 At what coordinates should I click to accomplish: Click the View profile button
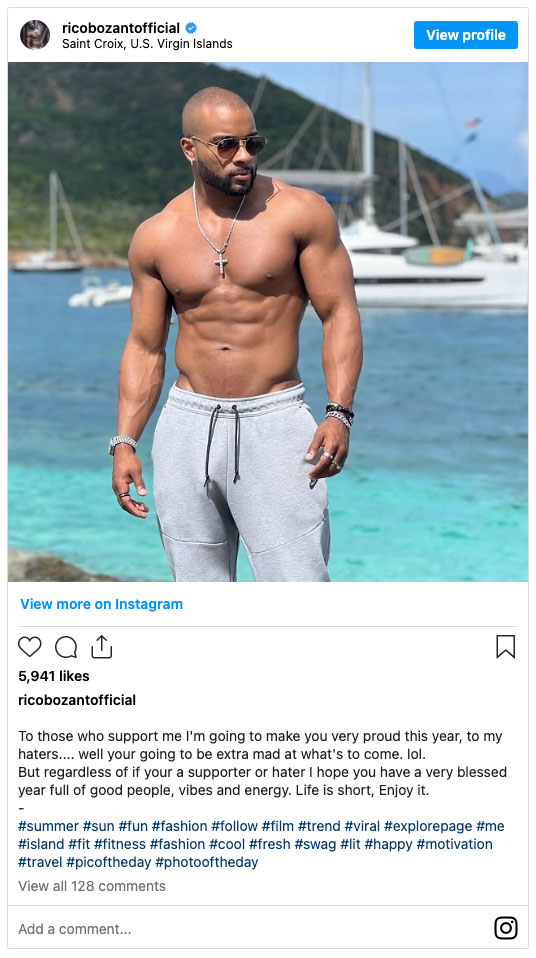coord(466,35)
